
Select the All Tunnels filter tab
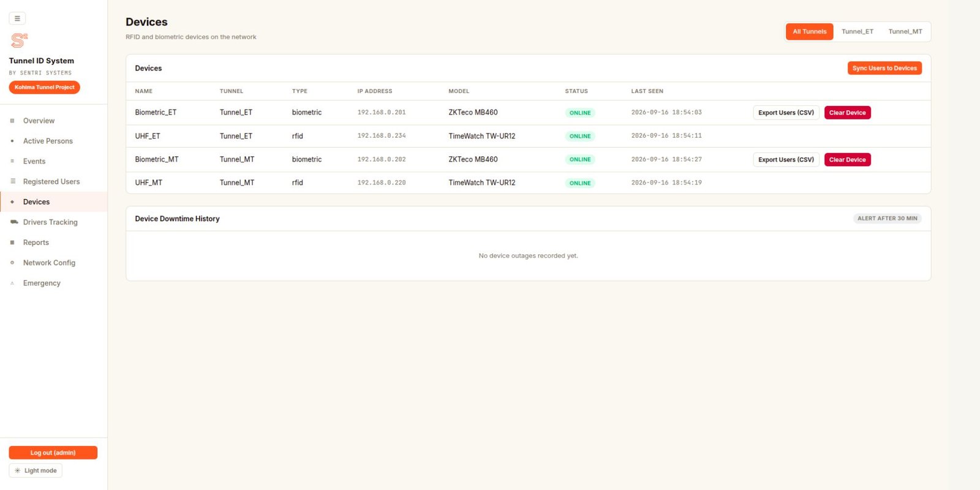pos(809,32)
